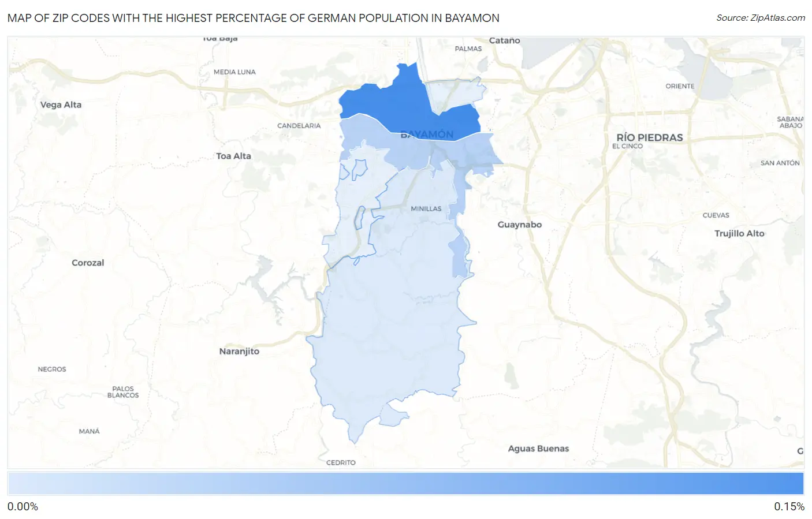Click the 'SAN ANTÓN' map label

click(780, 163)
